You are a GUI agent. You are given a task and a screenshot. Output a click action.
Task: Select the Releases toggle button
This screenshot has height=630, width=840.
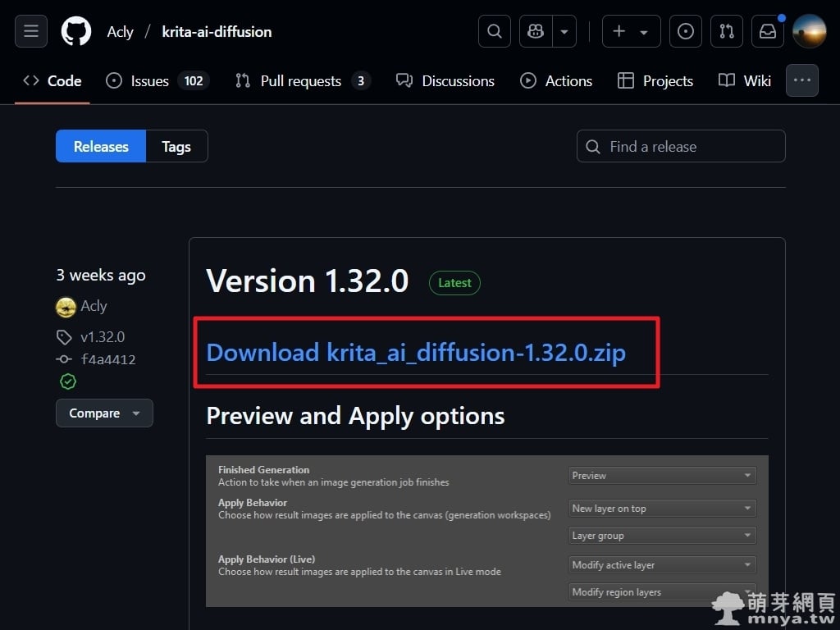click(x=101, y=147)
